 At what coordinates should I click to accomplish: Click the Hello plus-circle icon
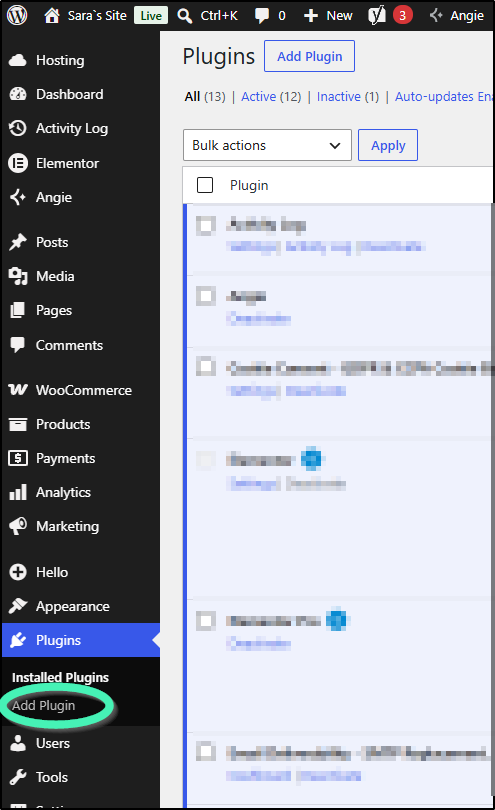(x=18, y=572)
